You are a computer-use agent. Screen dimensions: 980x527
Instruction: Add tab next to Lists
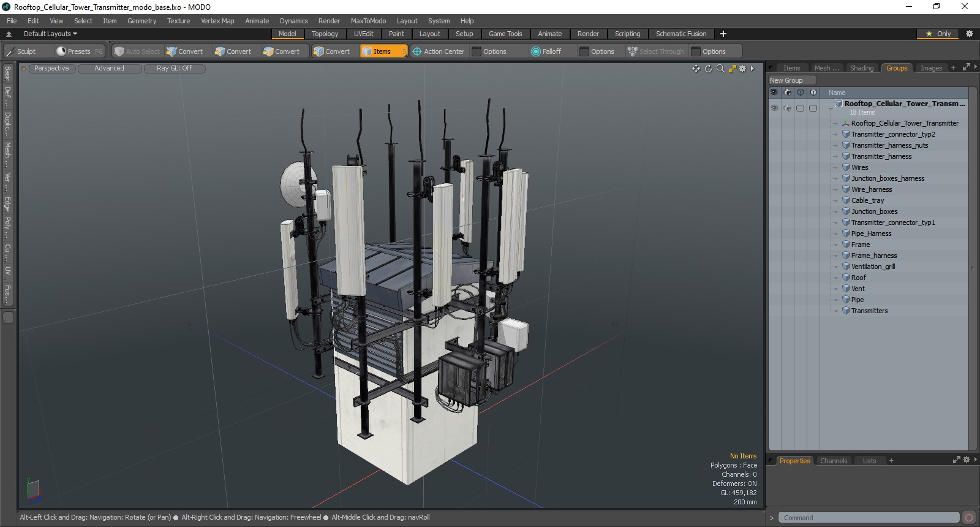(x=891, y=461)
